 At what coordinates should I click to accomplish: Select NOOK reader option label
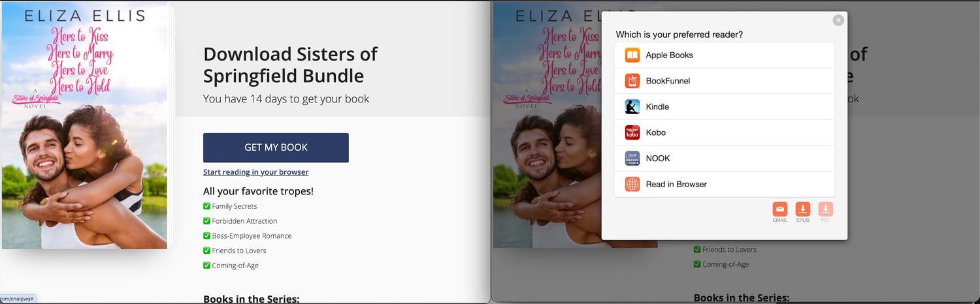658,159
